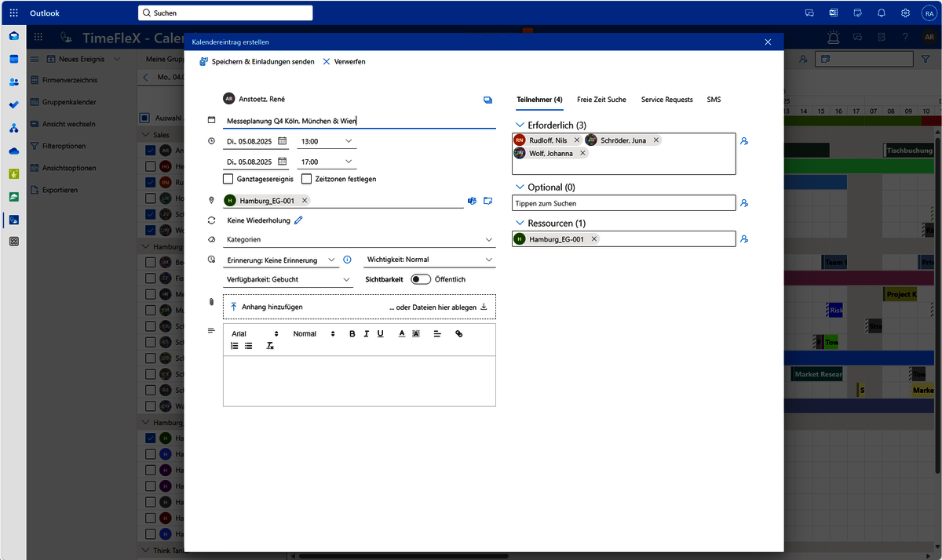This screenshot has width=942, height=560.
Task: Remove Rudloff, Nils from required attendees
Action: 577,140
